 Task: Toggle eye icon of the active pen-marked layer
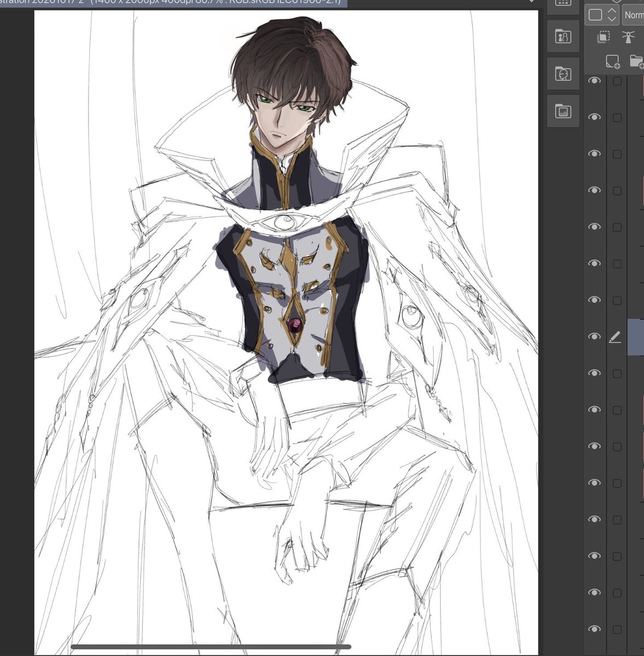pyautogui.click(x=594, y=337)
